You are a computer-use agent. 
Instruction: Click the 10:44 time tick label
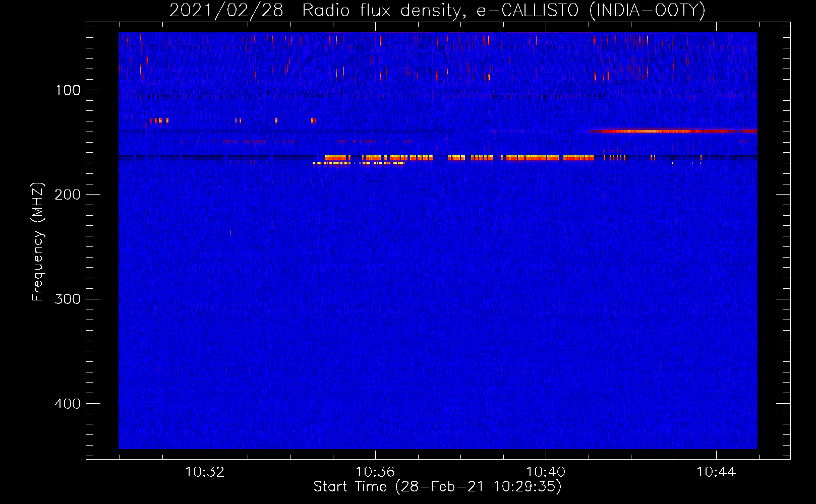coord(716,472)
